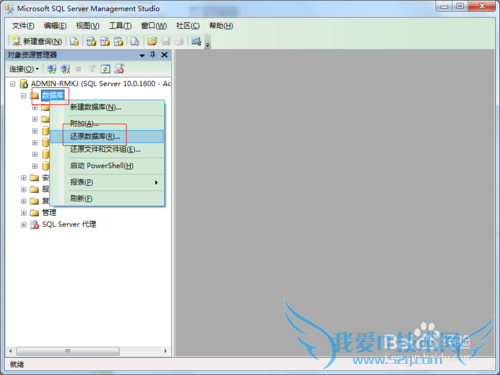
Task: Toggle auto-hide pin on Object Explorer
Action: tap(153, 55)
